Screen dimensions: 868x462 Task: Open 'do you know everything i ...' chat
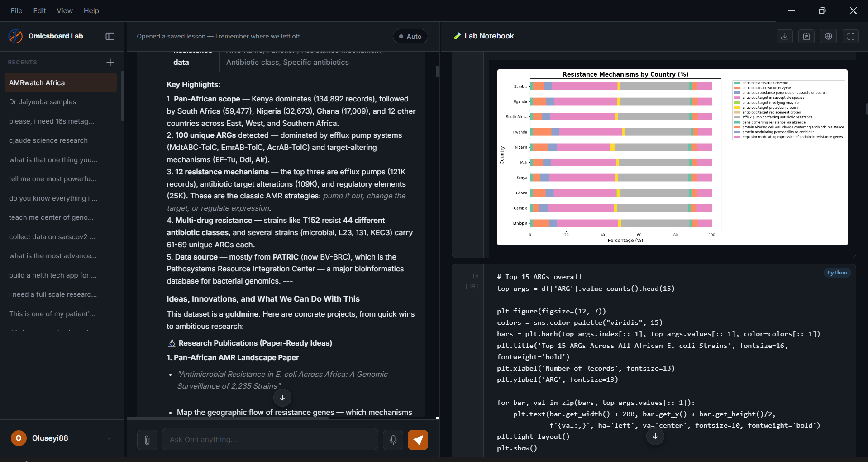61,198
